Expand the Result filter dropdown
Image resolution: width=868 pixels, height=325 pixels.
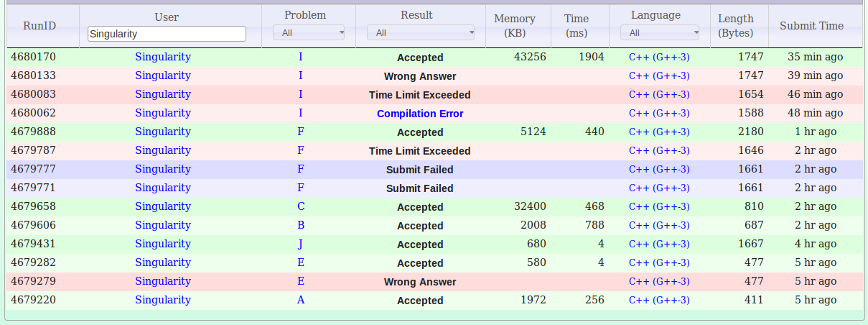(x=421, y=32)
